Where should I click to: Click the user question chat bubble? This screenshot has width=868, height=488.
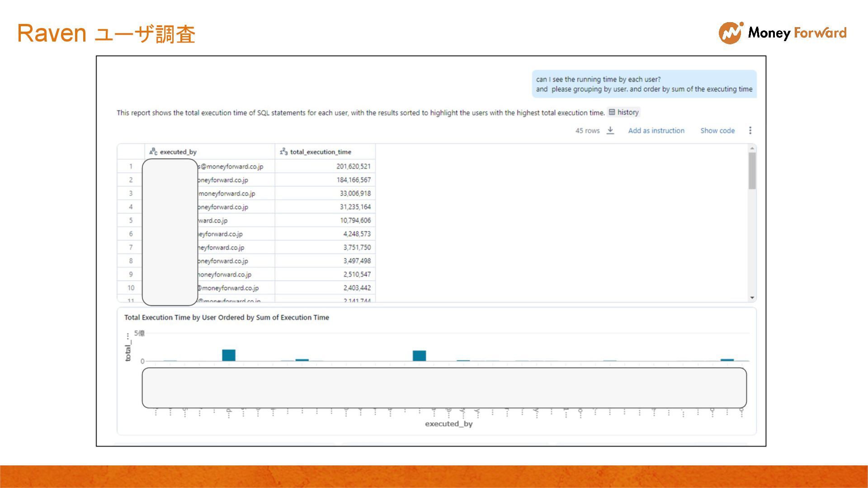(644, 84)
